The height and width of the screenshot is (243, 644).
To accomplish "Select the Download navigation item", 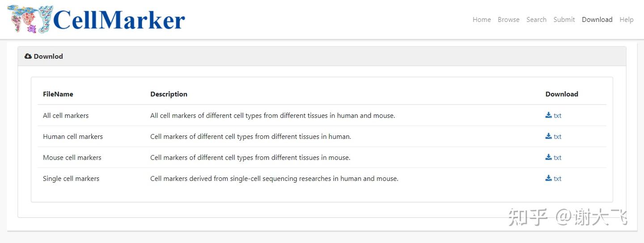I will 597,20.
